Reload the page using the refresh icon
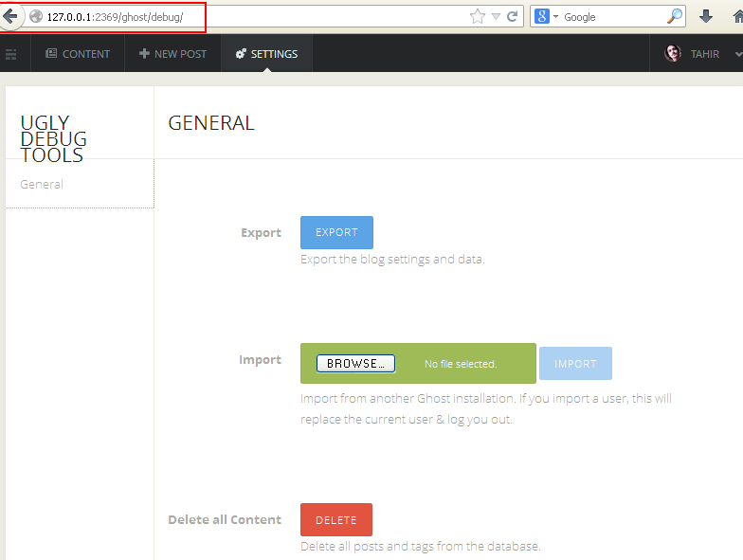Image resolution: width=743 pixels, height=560 pixels. pyautogui.click(x=513, y=16)
